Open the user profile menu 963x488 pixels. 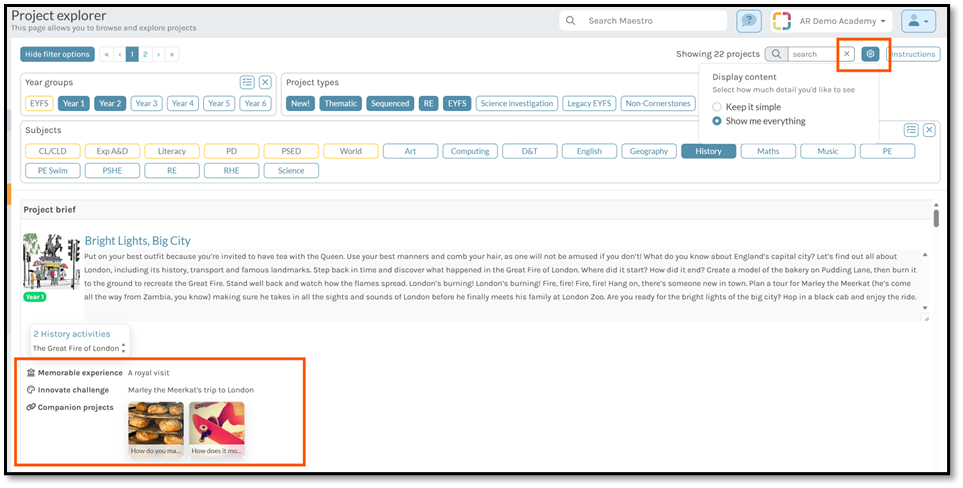click(x=917, y=21)
